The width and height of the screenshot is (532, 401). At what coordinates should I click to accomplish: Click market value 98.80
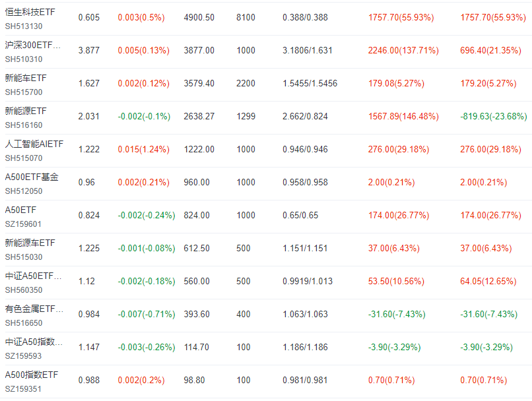(194, 380)
